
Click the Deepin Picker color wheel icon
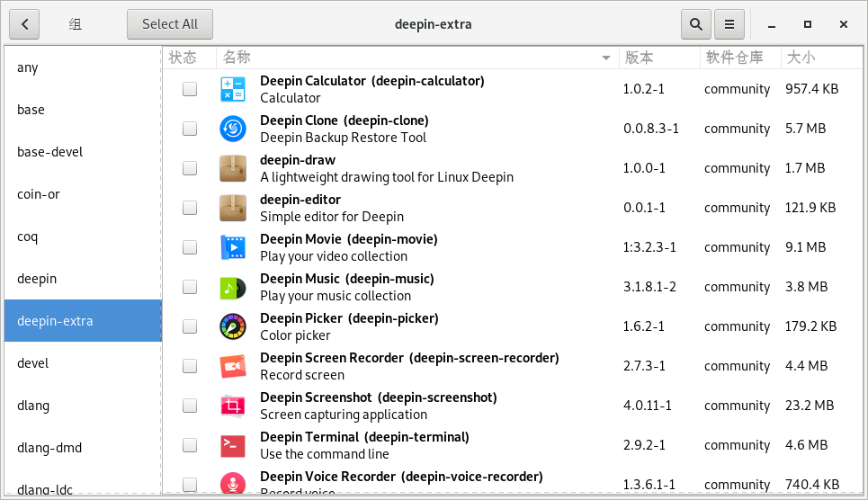pos(232,326)
